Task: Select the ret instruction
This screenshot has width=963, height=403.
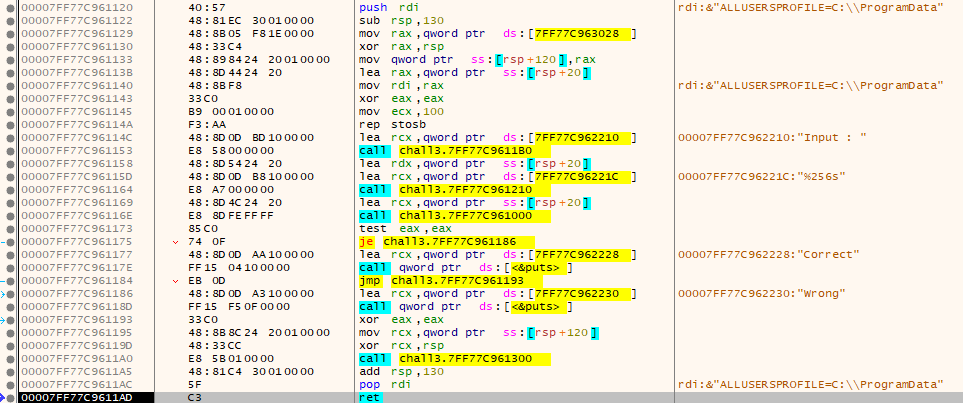Action: pyautogui.click(x=370, y=397)
